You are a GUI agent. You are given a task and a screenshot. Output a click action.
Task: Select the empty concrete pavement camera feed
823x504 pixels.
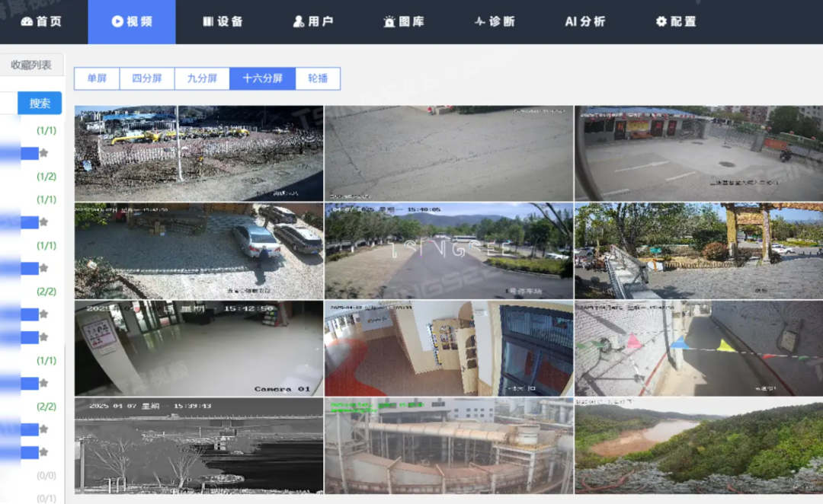click(449, 154)
